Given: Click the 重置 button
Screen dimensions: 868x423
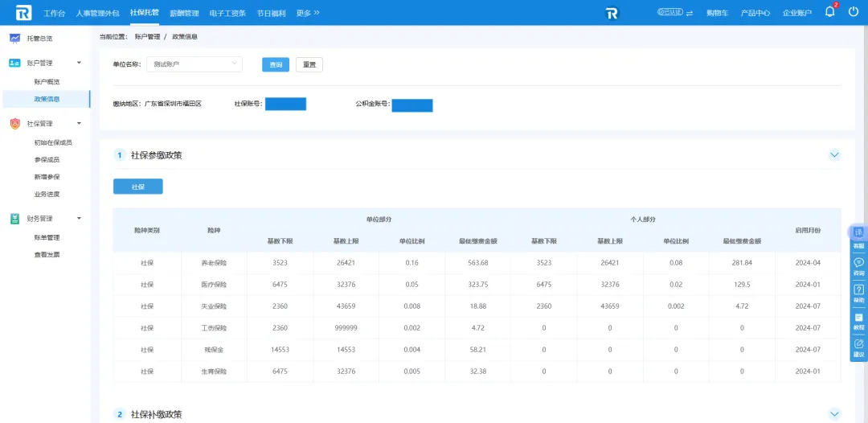Looking at the screenshot, I should (309, 65).
